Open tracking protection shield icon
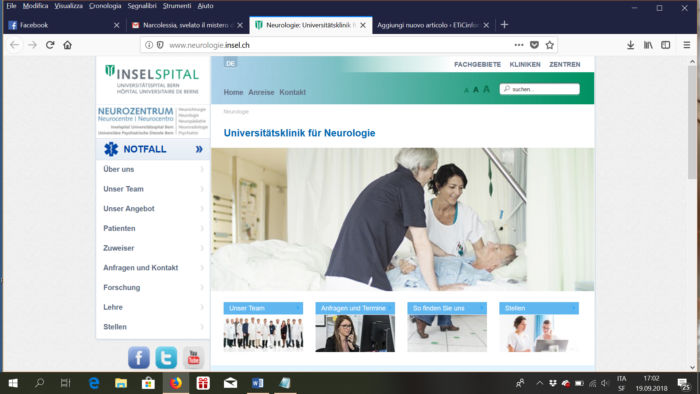This screenshot has width=700, height=394. click(160, 45)
